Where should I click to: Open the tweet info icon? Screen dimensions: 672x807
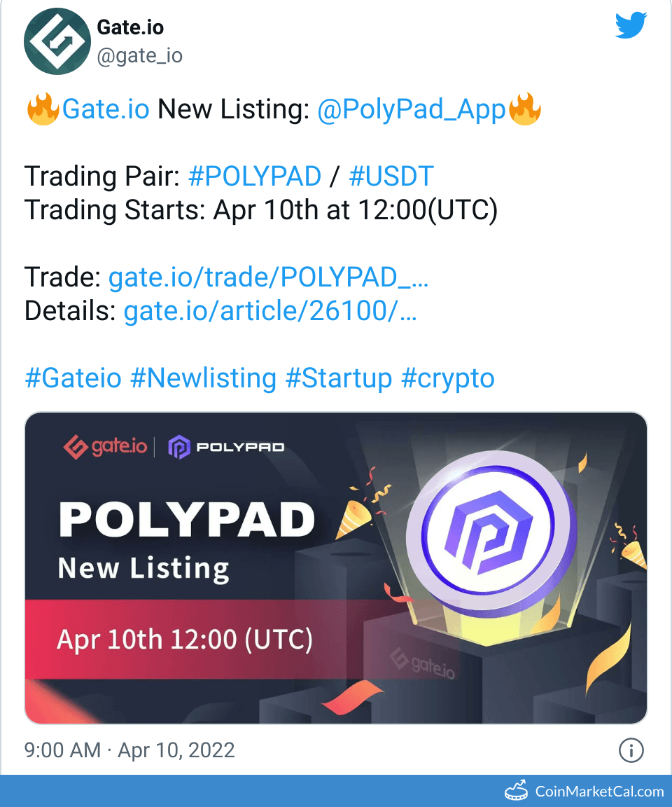coord(631,751)
